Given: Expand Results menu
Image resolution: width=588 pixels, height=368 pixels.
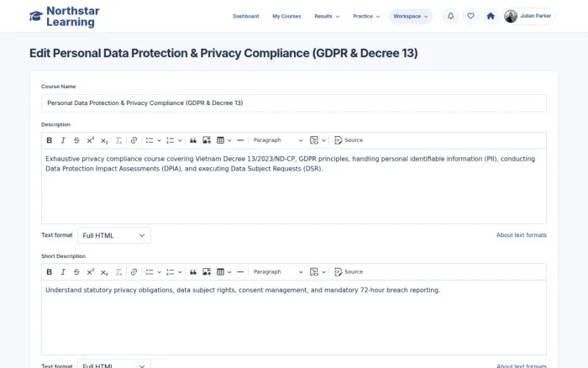Looking at the screenshot, I should tap(327, 16).
